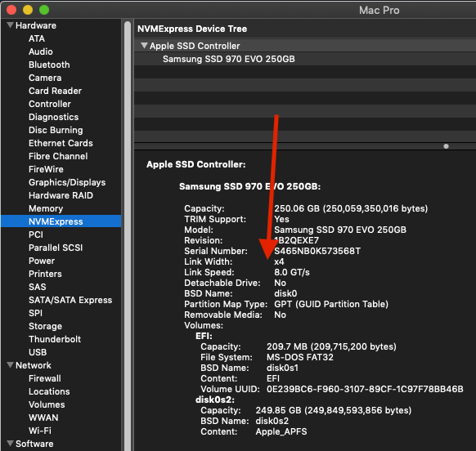The image size is (476, 451).
Task: Select Audio in the sidebar
Action: pos(41,51)
